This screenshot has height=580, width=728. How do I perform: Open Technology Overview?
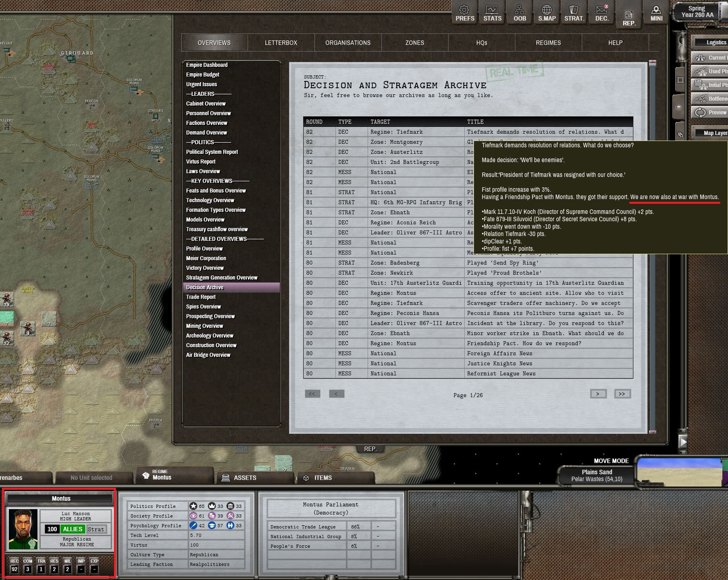pyautogui.click(x=210, y=200)
